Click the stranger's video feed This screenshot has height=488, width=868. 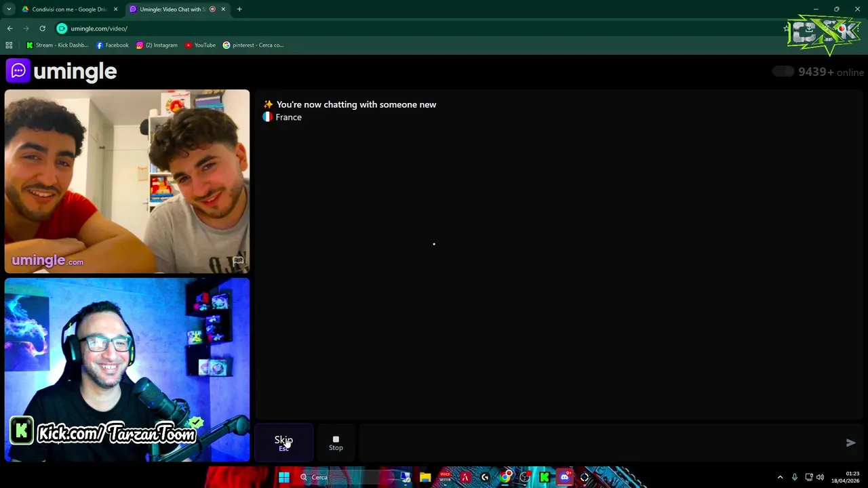click(x=127, y=181)
